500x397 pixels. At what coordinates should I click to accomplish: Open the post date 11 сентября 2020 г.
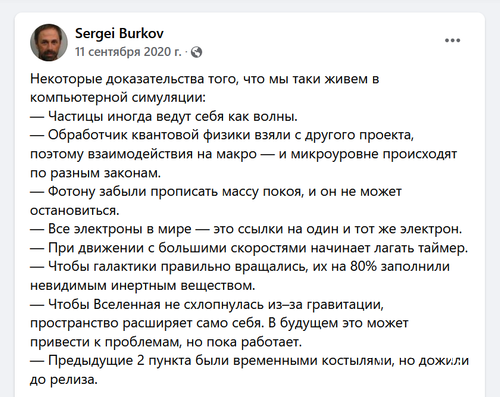[128, 52]
